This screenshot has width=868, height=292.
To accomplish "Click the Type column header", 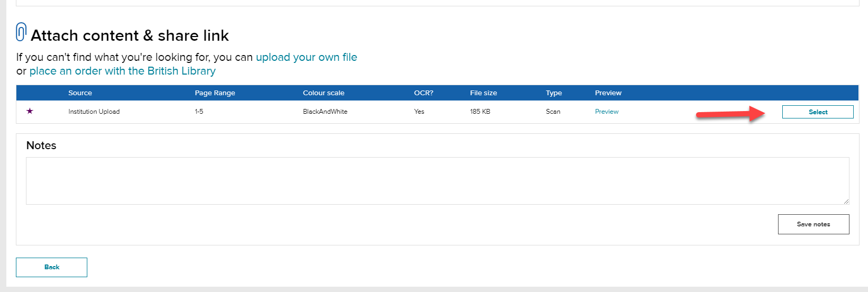I will tap(554, 93).
